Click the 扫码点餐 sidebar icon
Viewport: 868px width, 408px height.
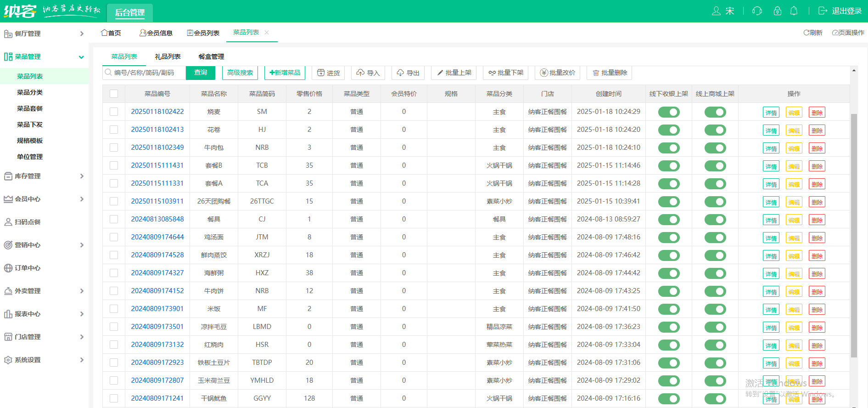tap(8, 222)
